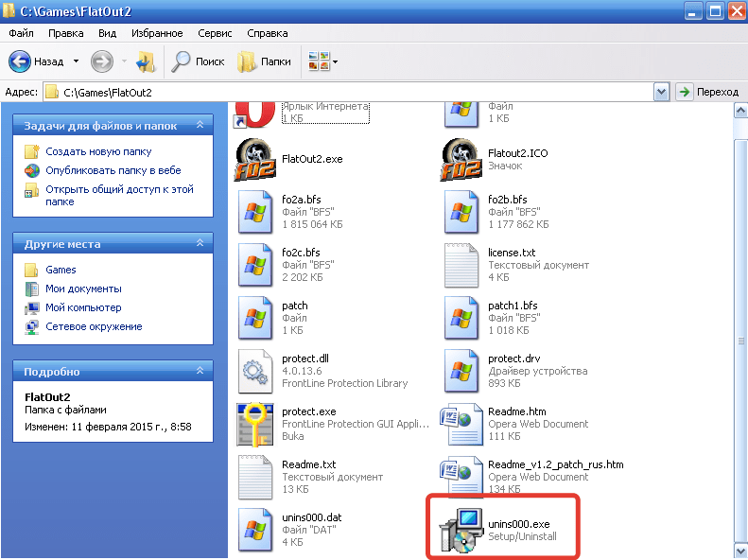Click the protect.exe file name

309,411
